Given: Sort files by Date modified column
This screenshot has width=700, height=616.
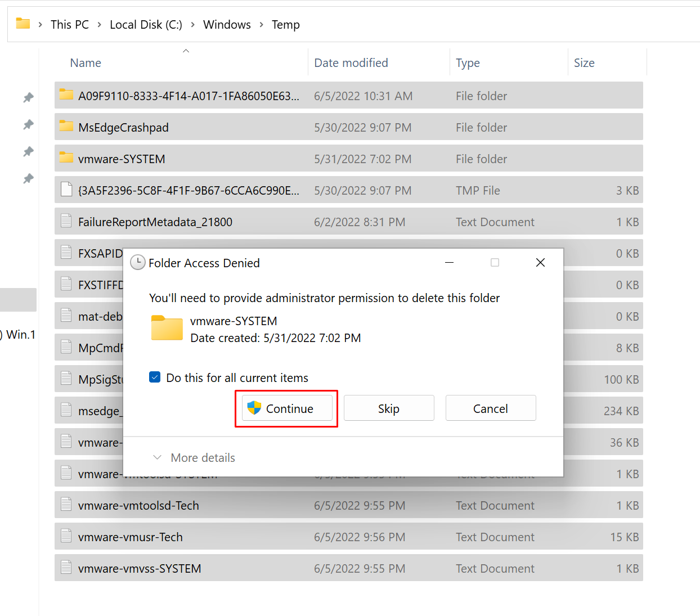Looking at the screenshot, I should click(x=351, y=63).
